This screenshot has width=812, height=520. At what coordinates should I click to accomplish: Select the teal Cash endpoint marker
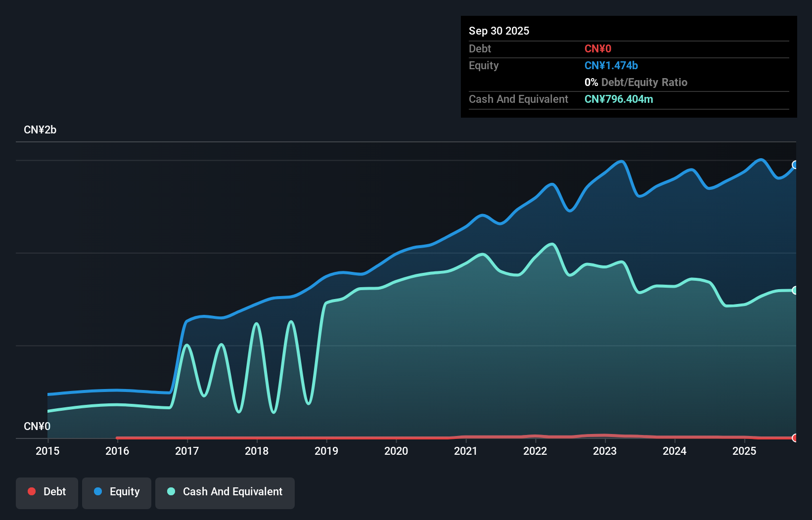tap(795, 290)
